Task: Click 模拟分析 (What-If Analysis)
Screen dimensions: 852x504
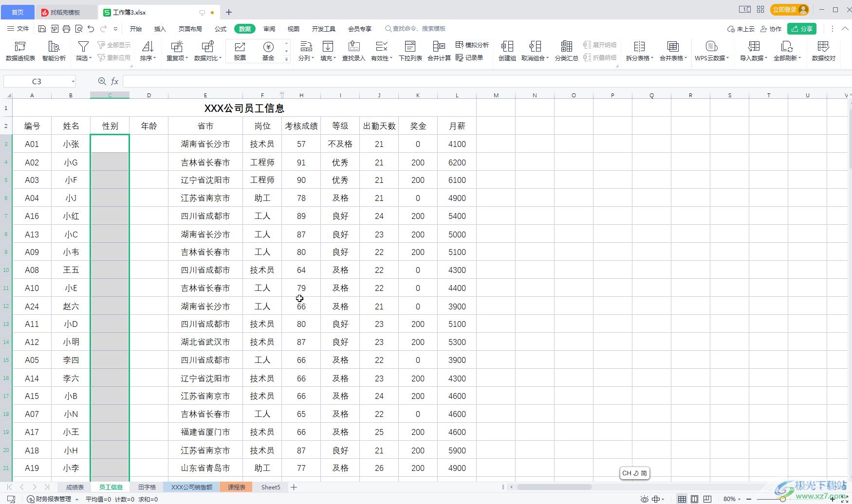Action: coord(472,45)
